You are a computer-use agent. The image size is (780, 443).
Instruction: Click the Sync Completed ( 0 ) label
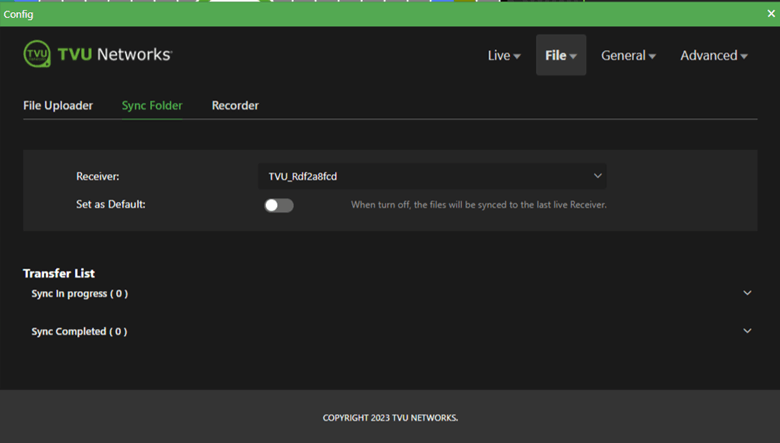click(x=79, y=331)
